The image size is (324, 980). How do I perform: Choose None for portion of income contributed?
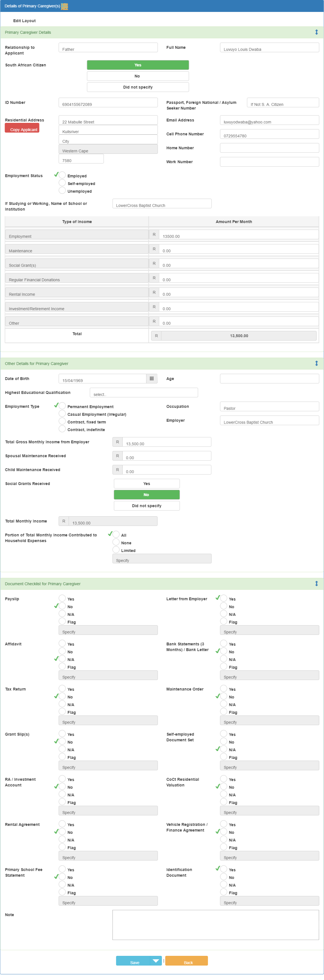[116, 542]
